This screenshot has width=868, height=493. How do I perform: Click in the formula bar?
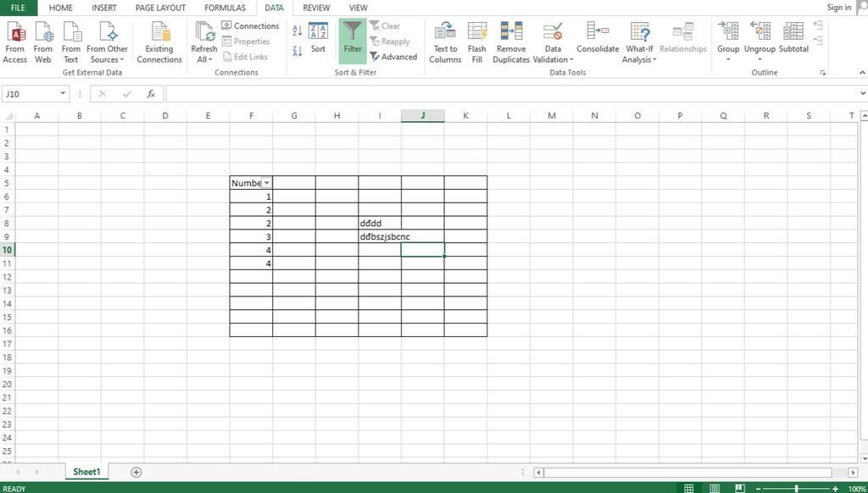511,94
